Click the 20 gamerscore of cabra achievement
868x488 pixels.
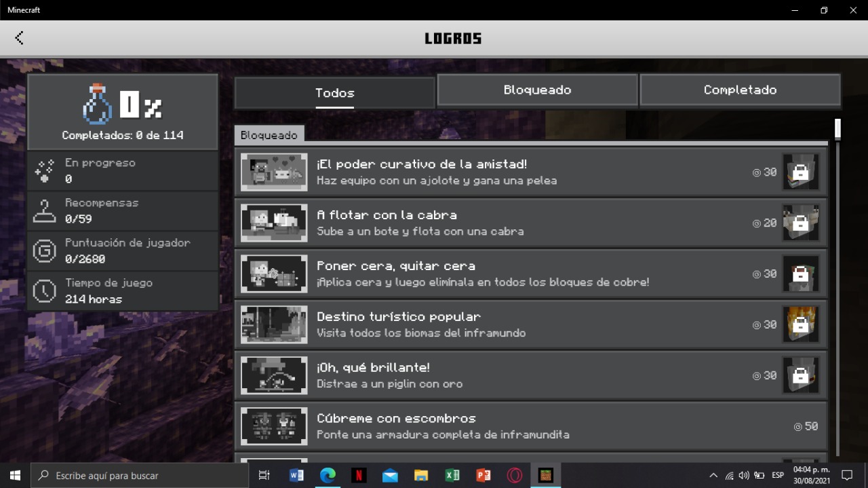(764, 223)
